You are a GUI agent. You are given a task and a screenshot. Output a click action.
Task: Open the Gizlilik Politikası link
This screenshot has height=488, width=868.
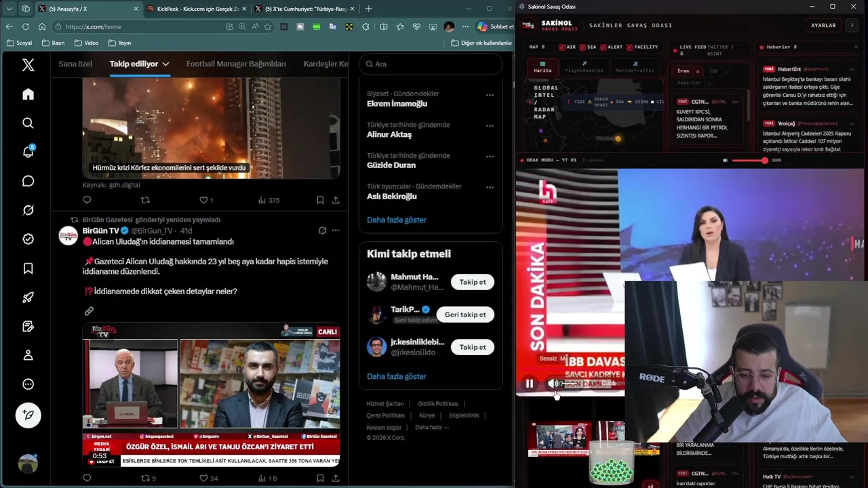(x=438, y=403)
